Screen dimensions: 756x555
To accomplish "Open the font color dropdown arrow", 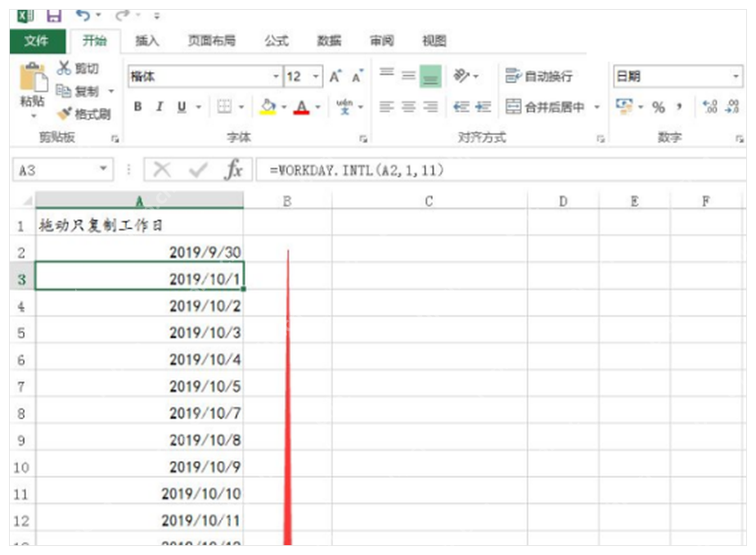I will [317, 106].
